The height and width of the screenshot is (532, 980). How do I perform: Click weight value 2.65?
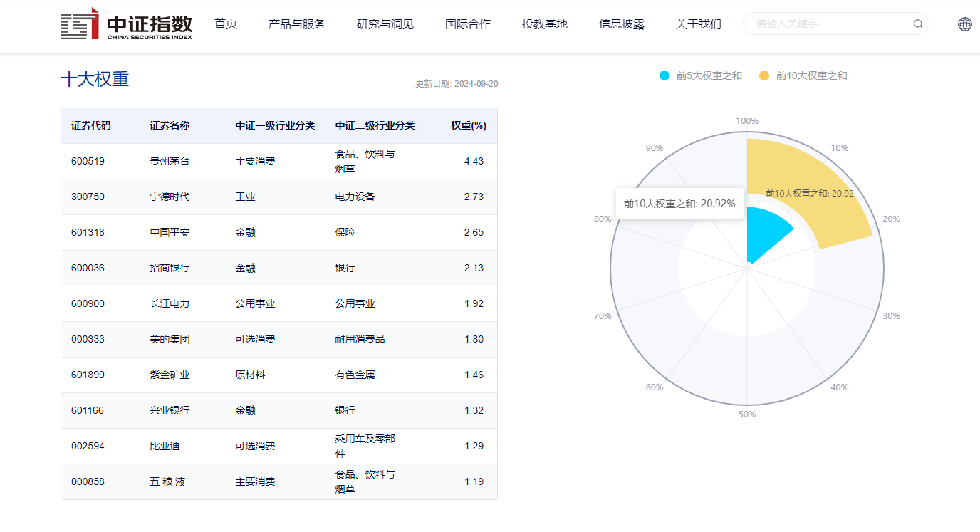click(x=474, y=232)
